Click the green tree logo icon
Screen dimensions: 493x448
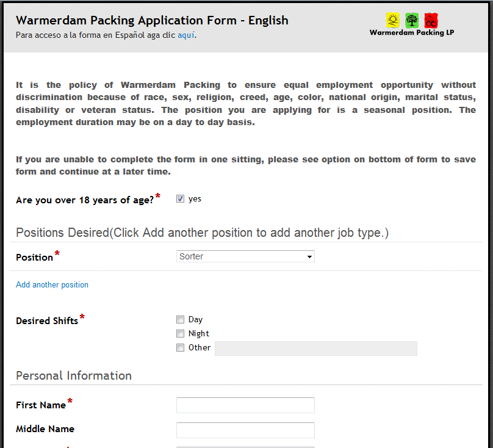[x=412, y=21]
